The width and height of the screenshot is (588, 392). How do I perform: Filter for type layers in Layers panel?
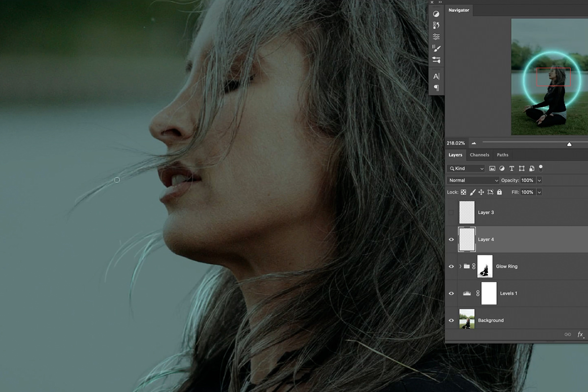(x=512, y=169)
